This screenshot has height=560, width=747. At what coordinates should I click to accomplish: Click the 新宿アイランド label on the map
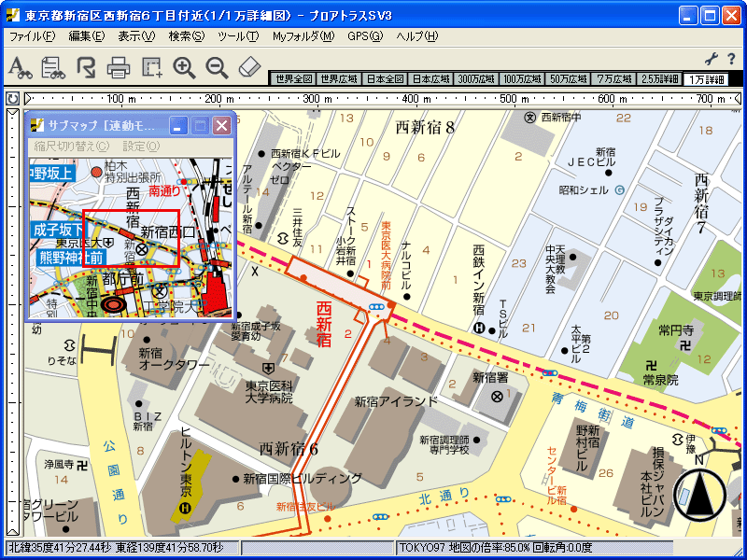pos(395,402)
